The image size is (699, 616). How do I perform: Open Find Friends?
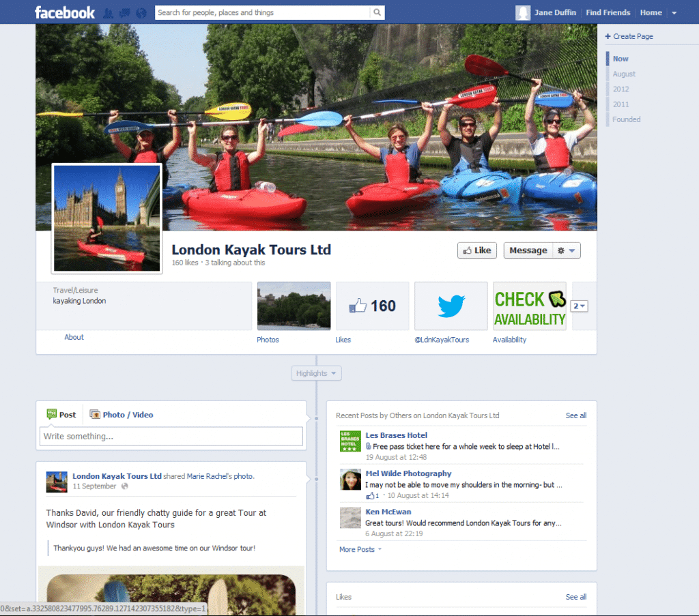coord(608,12)
